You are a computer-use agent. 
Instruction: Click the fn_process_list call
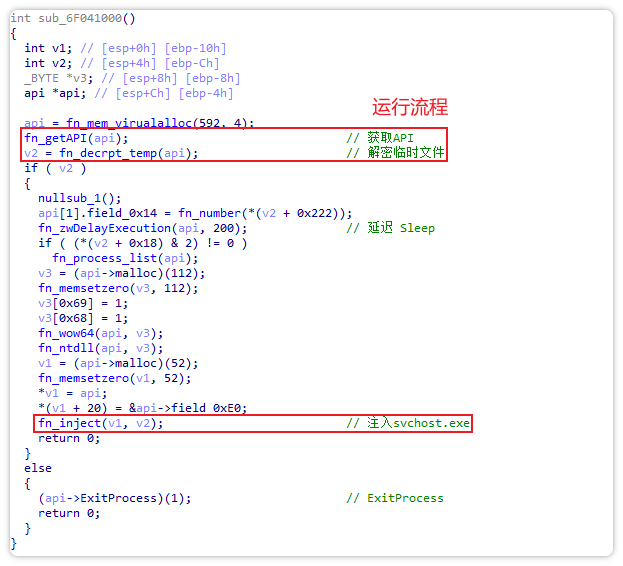(125, 259)
